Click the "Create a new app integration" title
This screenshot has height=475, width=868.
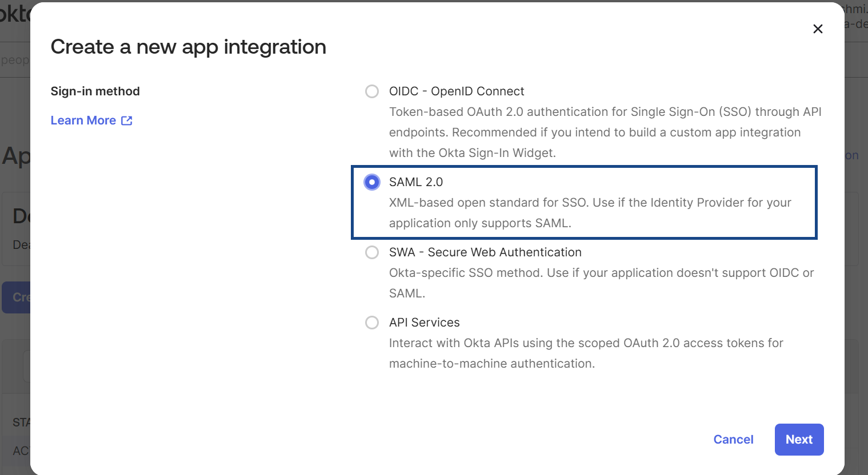(189, 47)
